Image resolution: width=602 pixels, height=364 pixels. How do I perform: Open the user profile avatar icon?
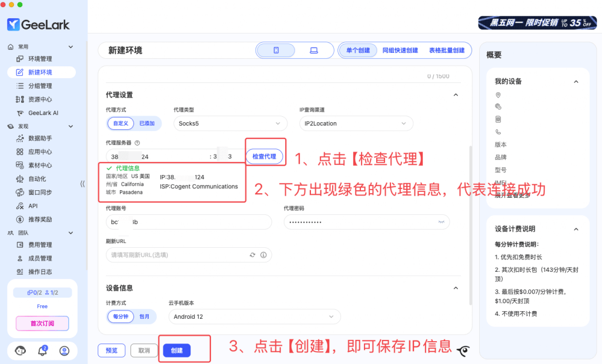pos(65,350)
